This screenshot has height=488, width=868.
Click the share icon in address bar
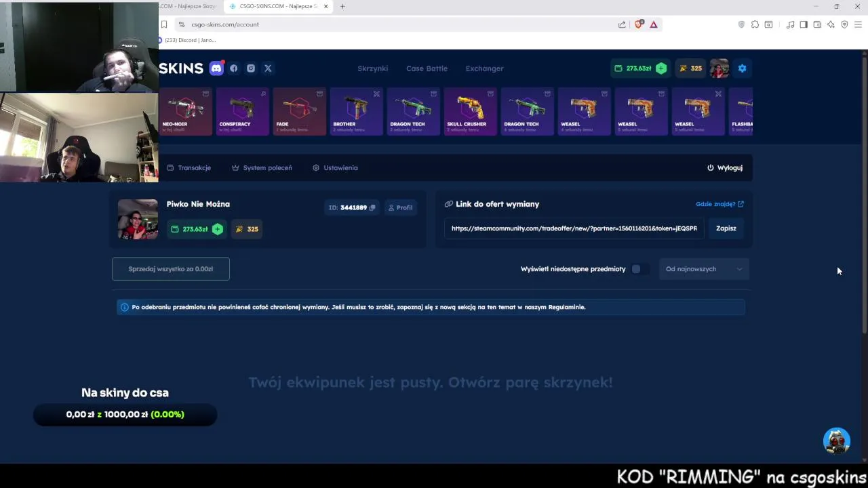(622, 24)
